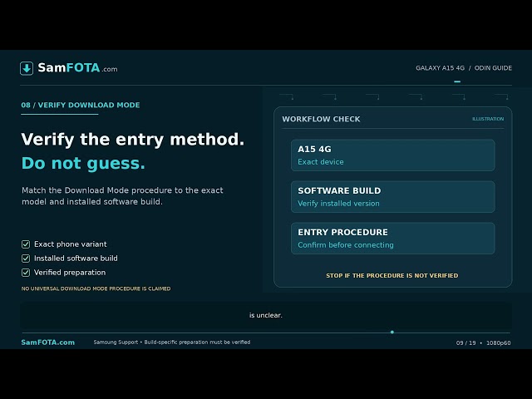Click the progress bar position dot

click(x=392, y=332)
